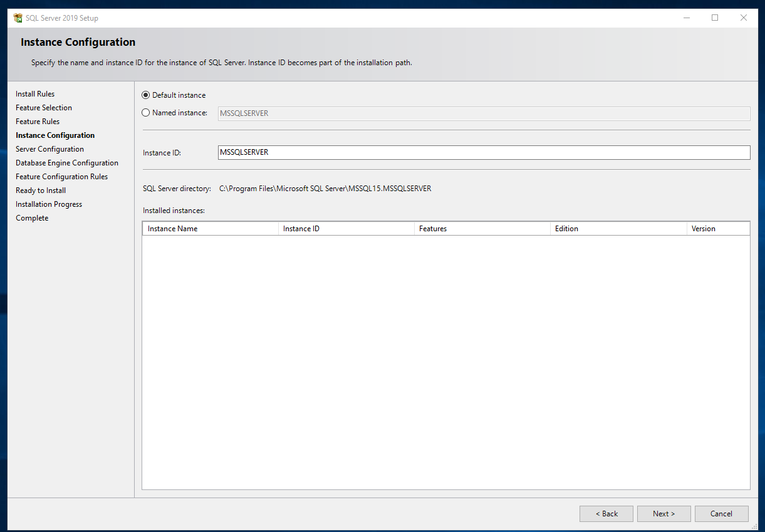Click the Next button
The image size is (765, 532).
[664, 514]
